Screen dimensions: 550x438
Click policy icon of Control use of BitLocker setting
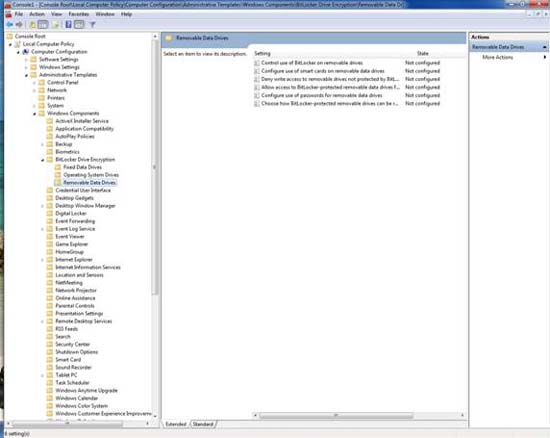pos(257,63)
